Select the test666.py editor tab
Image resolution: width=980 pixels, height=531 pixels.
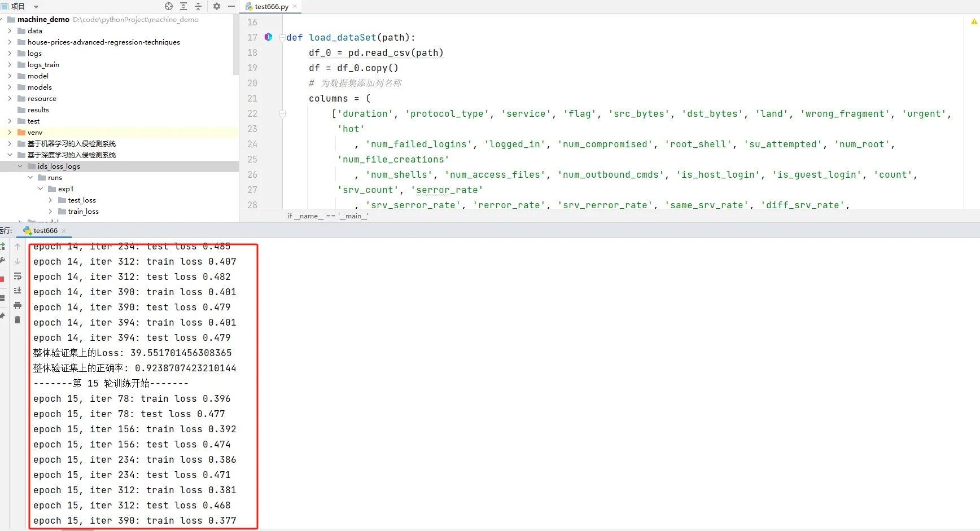click(272, 7)
